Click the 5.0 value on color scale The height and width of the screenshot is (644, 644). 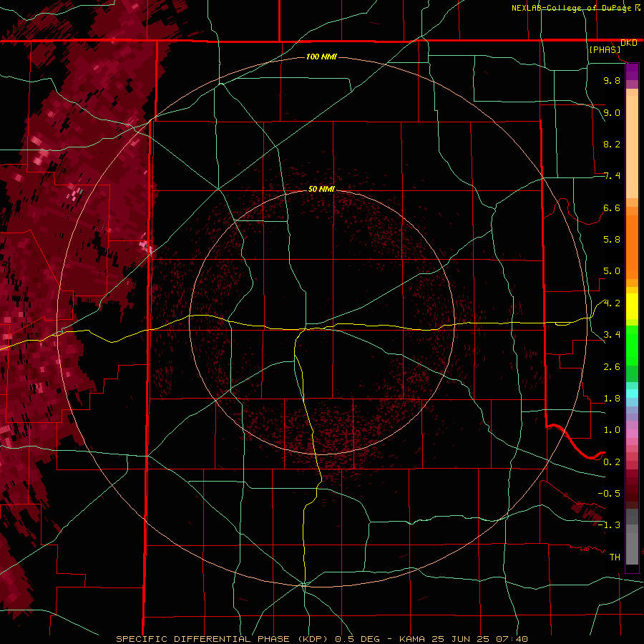(x=612, y=271)
